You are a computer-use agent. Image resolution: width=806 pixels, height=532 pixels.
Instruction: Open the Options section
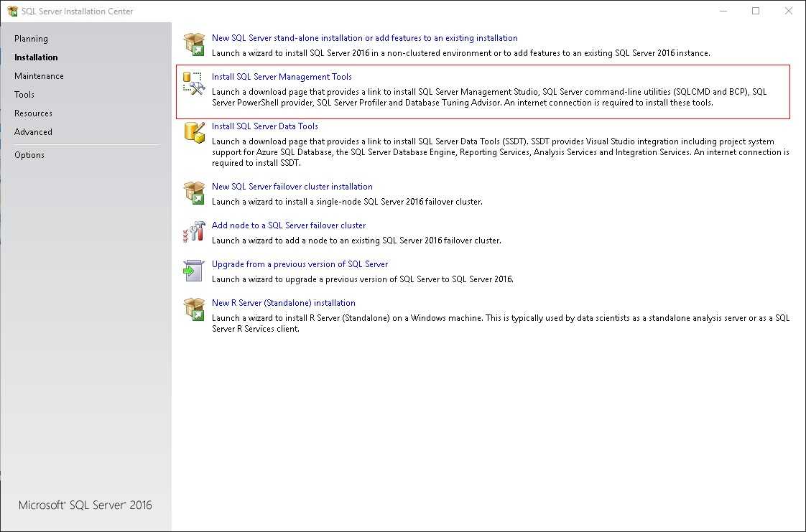29,155
